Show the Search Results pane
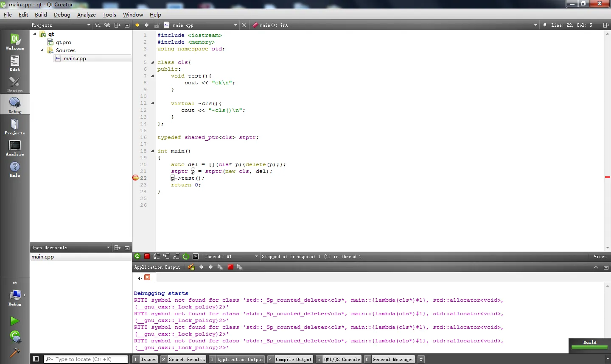Screen dimensions: 611x364 (x=183, y=359)
